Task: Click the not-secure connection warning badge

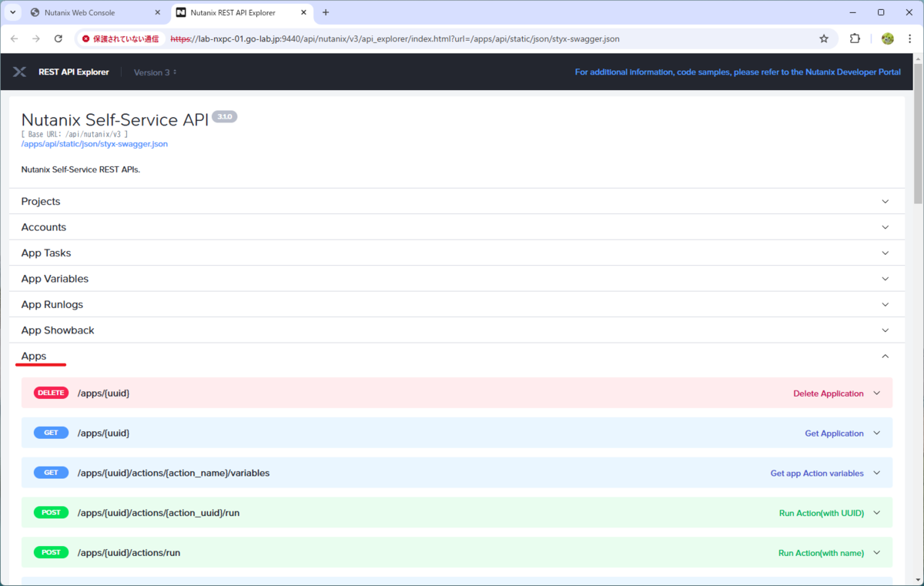Action: (x=120, y=39)
